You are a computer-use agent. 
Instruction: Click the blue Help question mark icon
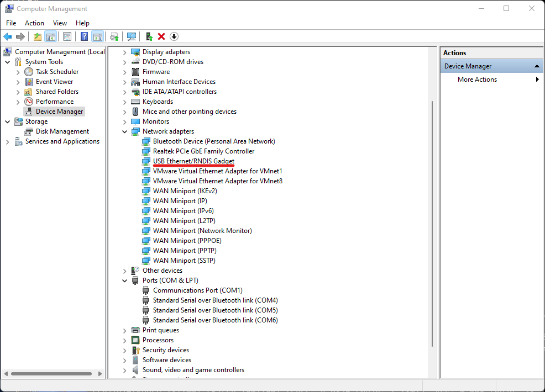coord(84,36)
